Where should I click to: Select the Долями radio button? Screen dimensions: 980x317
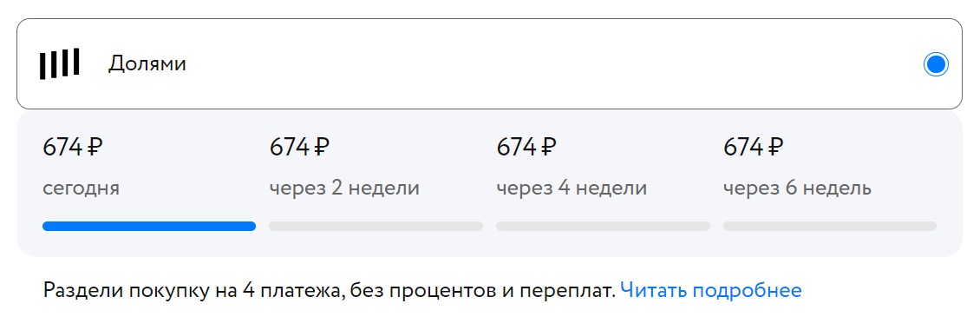coord(936,64)
